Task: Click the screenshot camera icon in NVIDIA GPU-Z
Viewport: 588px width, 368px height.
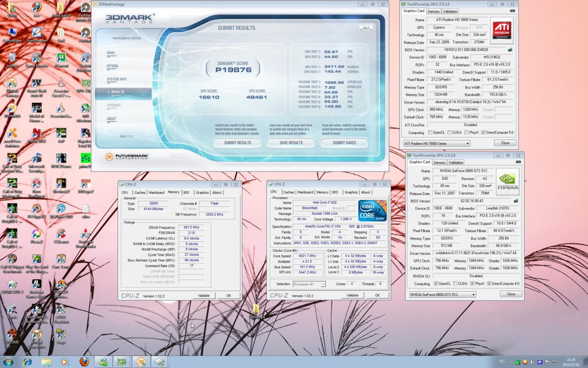Action: click(x=519, y=162)
